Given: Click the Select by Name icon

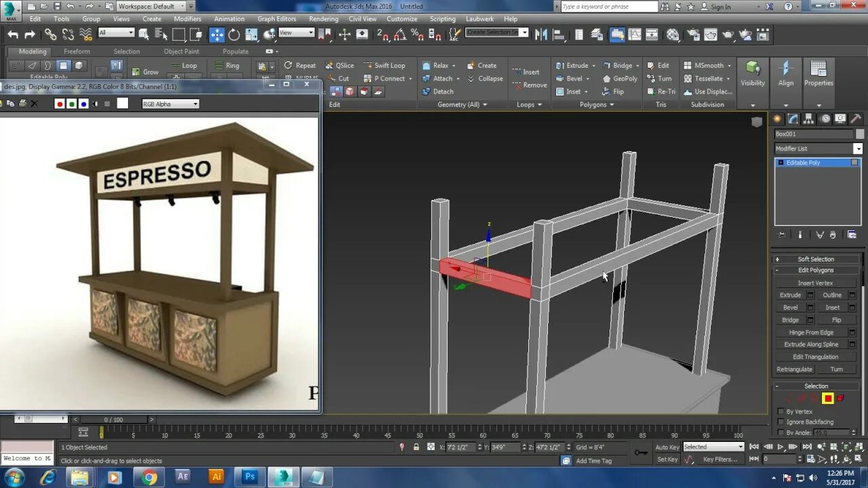Looking at the screenshot, I should point(161,35).
